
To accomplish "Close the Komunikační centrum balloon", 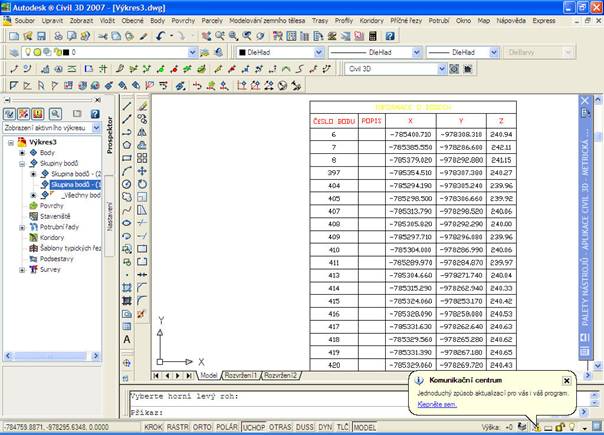I will (566, 381).
